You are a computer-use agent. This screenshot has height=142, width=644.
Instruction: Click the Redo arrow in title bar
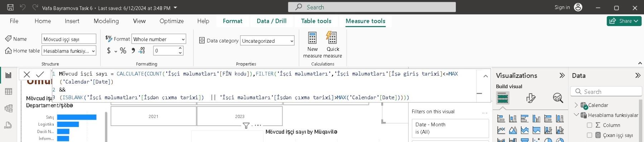click(x=35, y=7)
